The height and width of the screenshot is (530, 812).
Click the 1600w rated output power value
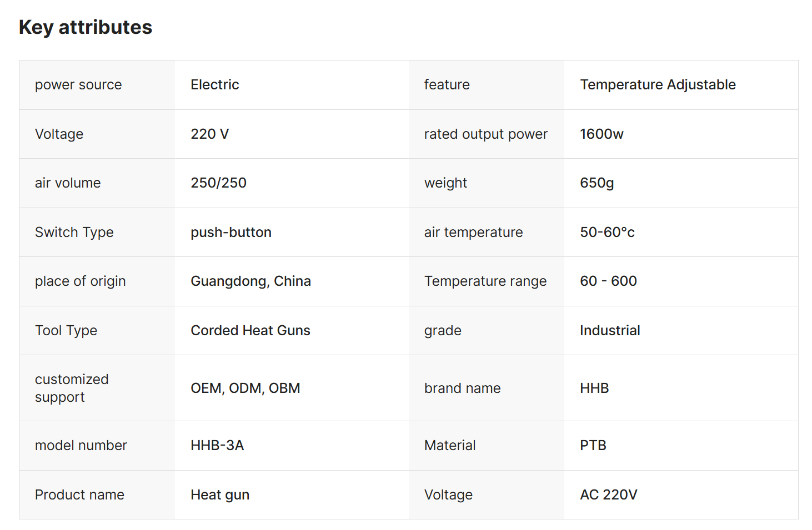tap(602, 134)
